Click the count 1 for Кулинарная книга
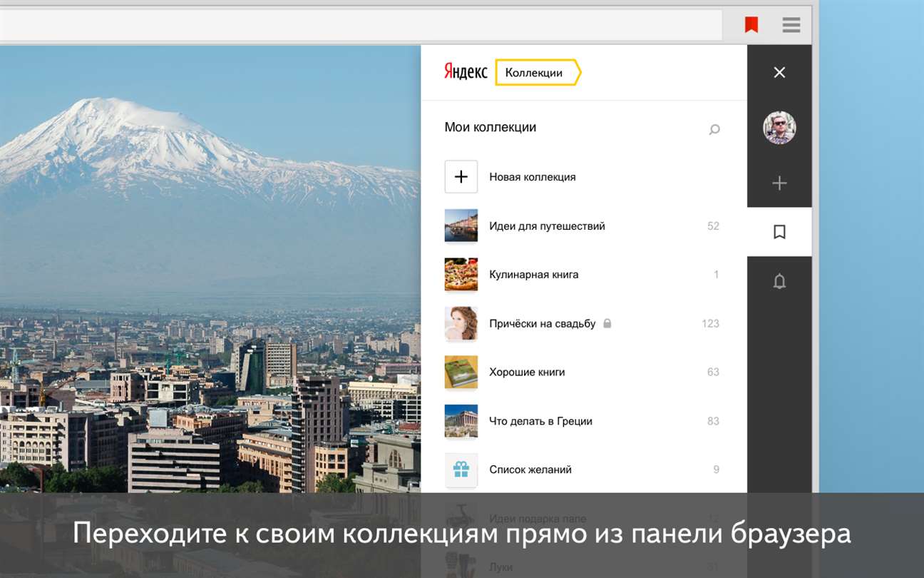This screenshot has width=924, height=578. point(717,275)
